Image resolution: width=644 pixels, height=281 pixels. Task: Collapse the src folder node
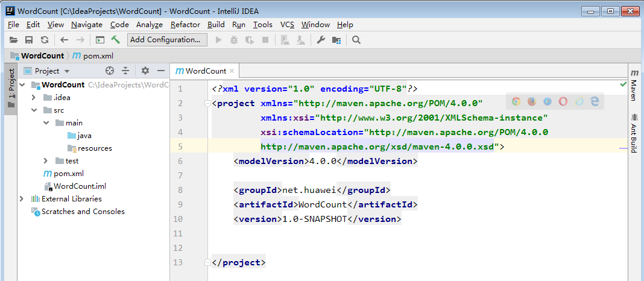(34, 110)
